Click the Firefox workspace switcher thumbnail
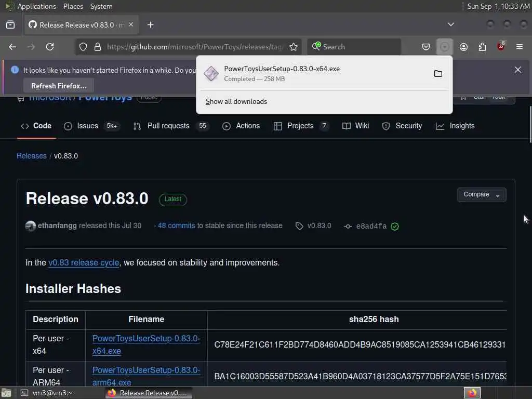Viewport: 532px width, 399px height. pos(472,393)
